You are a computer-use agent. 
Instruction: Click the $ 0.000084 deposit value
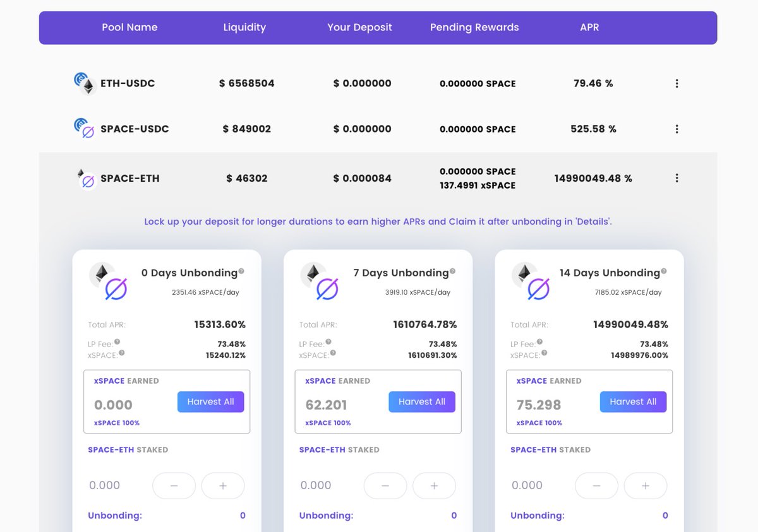(x=362, y=179)
